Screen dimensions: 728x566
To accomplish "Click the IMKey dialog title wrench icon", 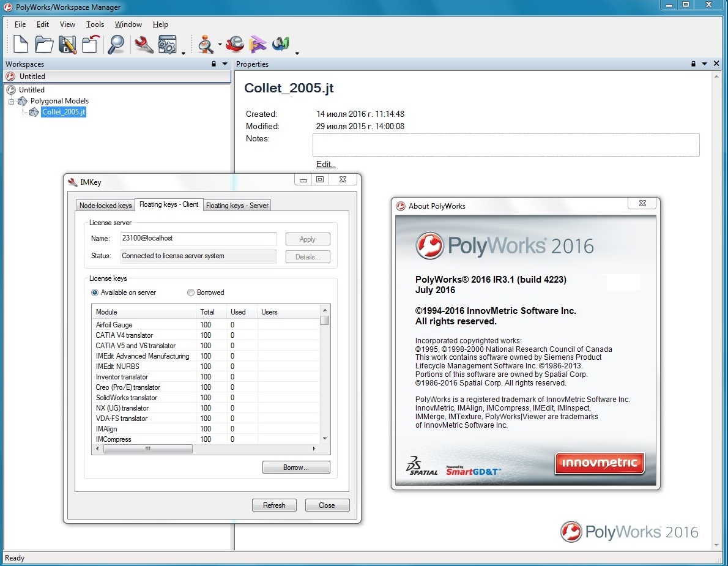I will point(72,182).
